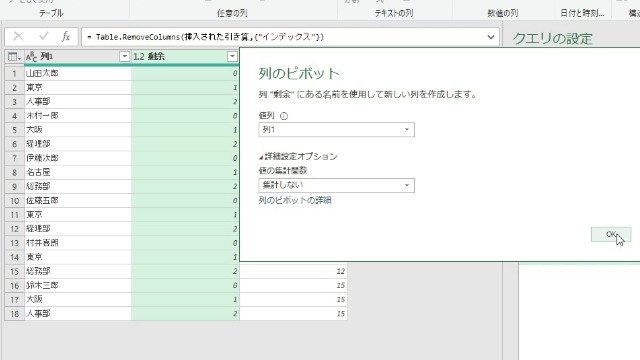Confirm the formula with the checkmark icon
Image resolution: width=640 pixels, height=360 pixels.
click(x=44, y=37)
